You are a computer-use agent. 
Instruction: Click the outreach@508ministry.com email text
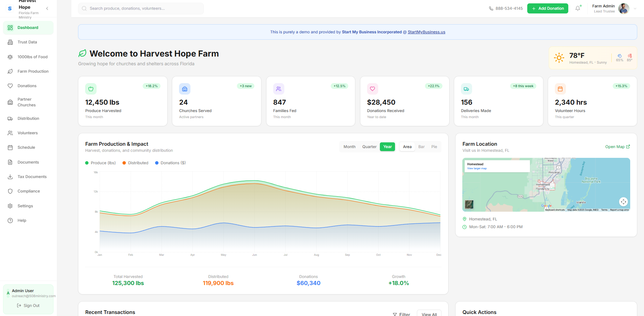[x=34, y=296]
